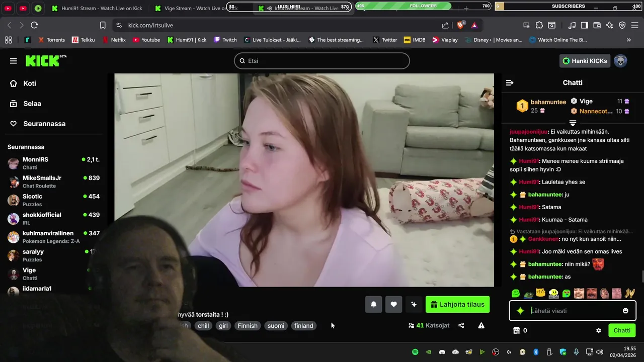Open the emoji picker in chat input
The image size is (644, 362).
tap(625, 311)
